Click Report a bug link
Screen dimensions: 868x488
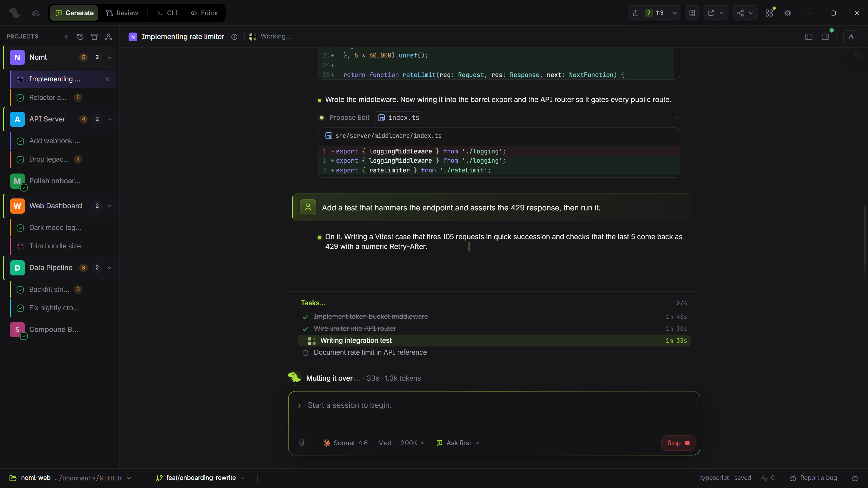pos(813,478)
